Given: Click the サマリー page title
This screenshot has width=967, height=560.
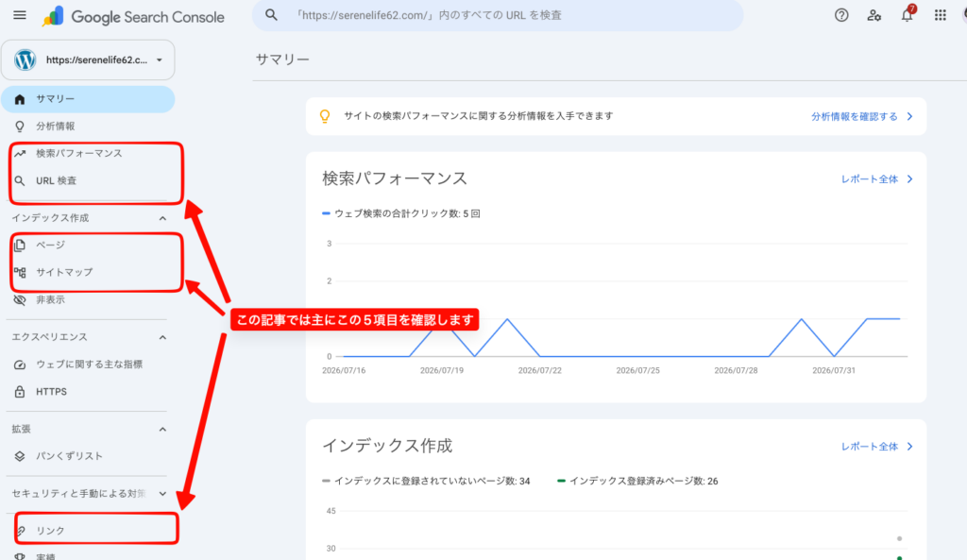Looking at the screenshot, I should (x=282, y=59).
